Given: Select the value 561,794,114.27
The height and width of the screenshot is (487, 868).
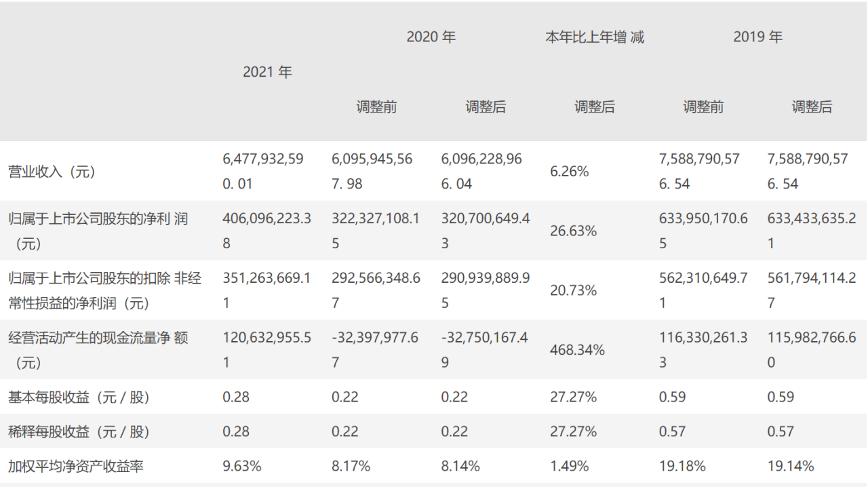Looking at the screenshot, I should click(x=812, y=290).
